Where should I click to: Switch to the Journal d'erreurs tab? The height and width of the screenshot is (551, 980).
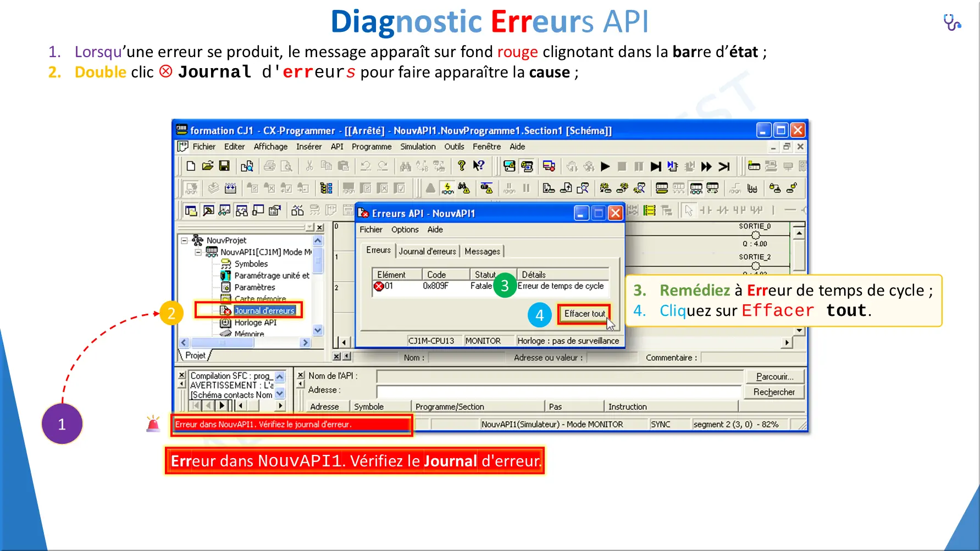tap(427, 251)
